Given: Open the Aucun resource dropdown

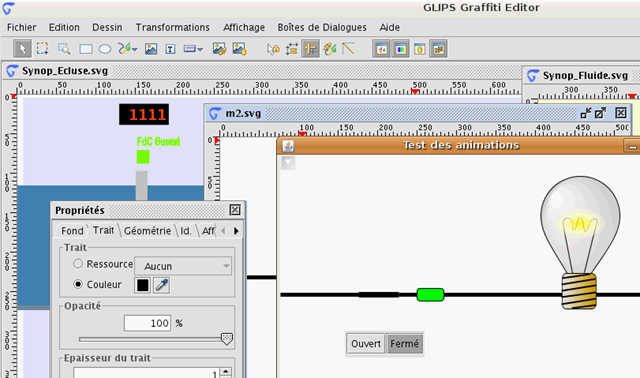Looking at the screenshot, I should tap(183, 266).
